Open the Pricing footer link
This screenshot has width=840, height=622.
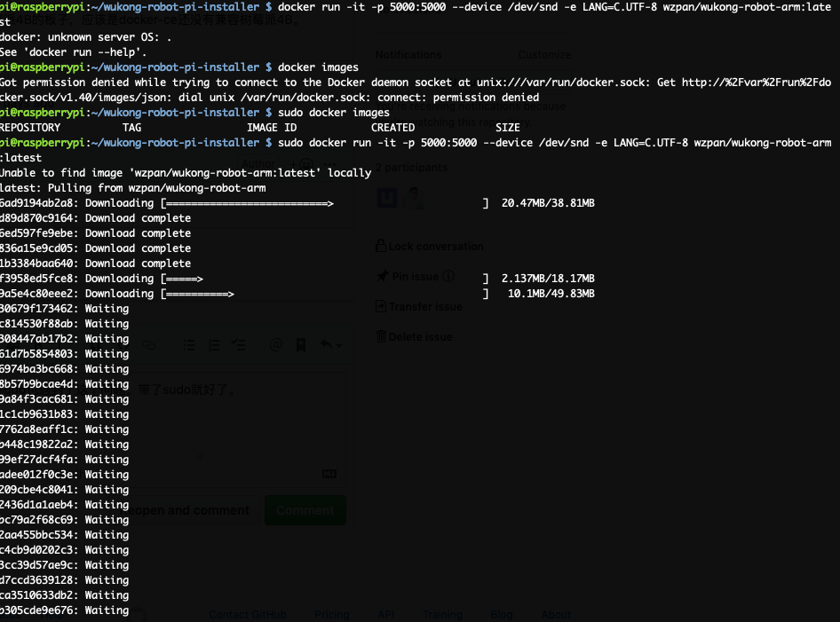click(x=331, y=614)
